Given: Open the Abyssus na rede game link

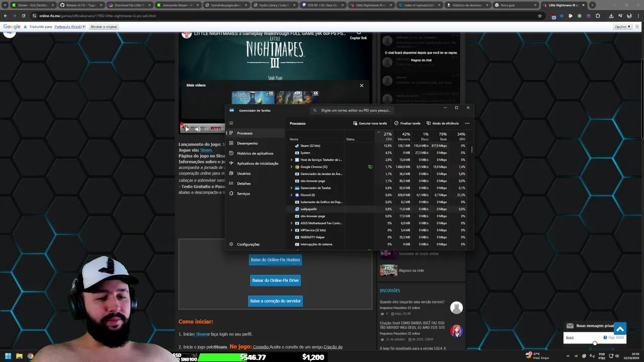Looking at the screenshot, I should click(x=411, y=270).
